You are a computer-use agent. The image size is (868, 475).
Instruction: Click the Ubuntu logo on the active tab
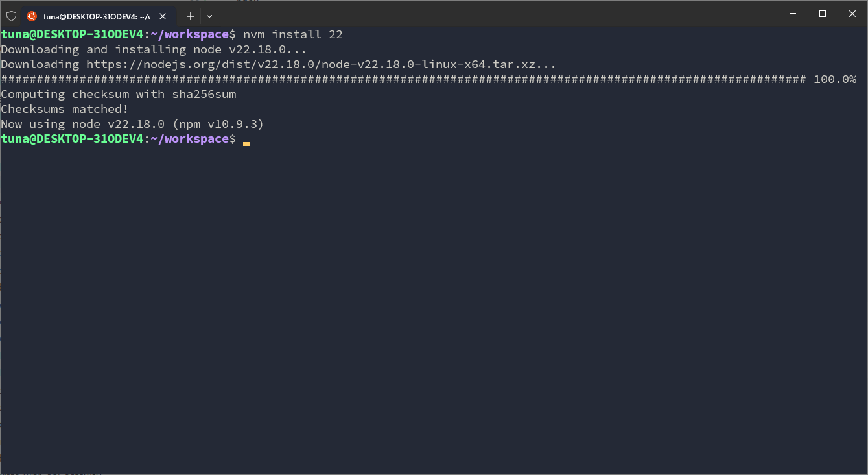[x=31, y=16]
